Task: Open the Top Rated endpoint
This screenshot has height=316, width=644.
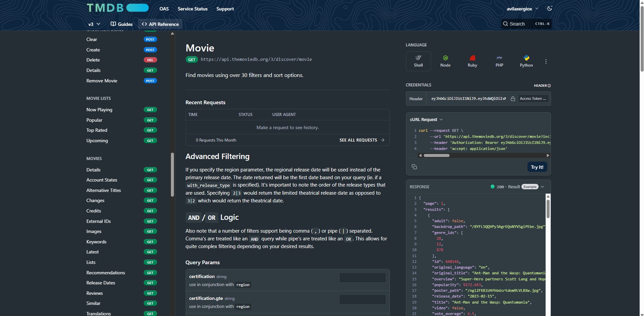Action: [122, 130]
